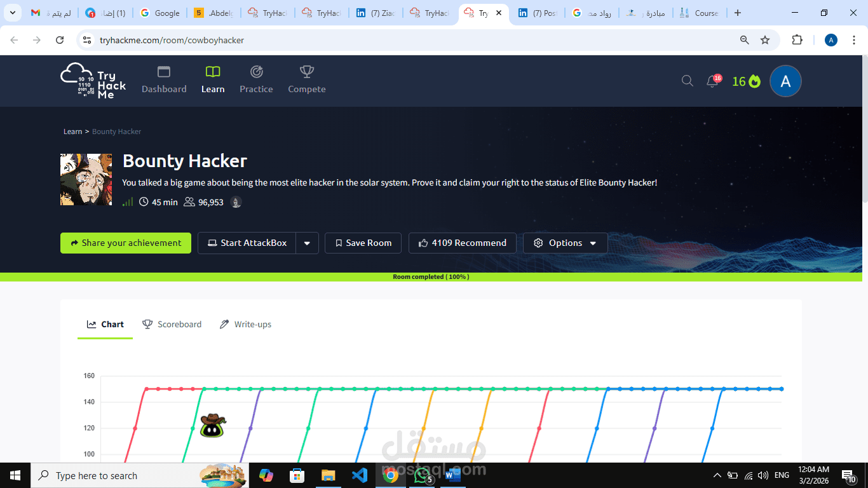Click the TryHackMe logo
Image resolution: width=868 pixels, height=488 pixels.
tap(93, 81)
